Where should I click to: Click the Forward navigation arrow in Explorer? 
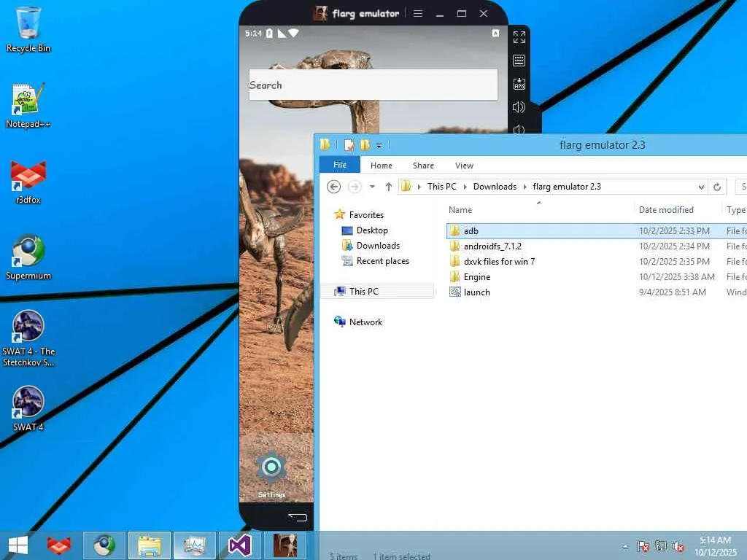(x=355, y=187)
